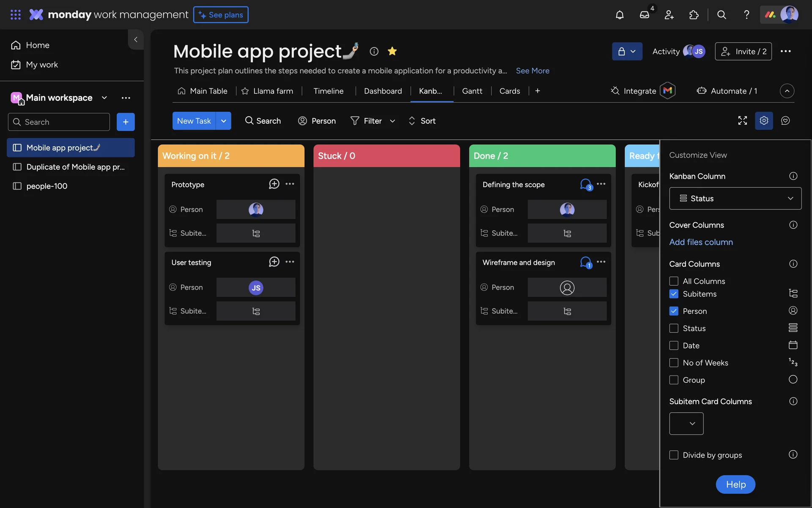Expand the New Task dropdown arrow

coord(223,121)
